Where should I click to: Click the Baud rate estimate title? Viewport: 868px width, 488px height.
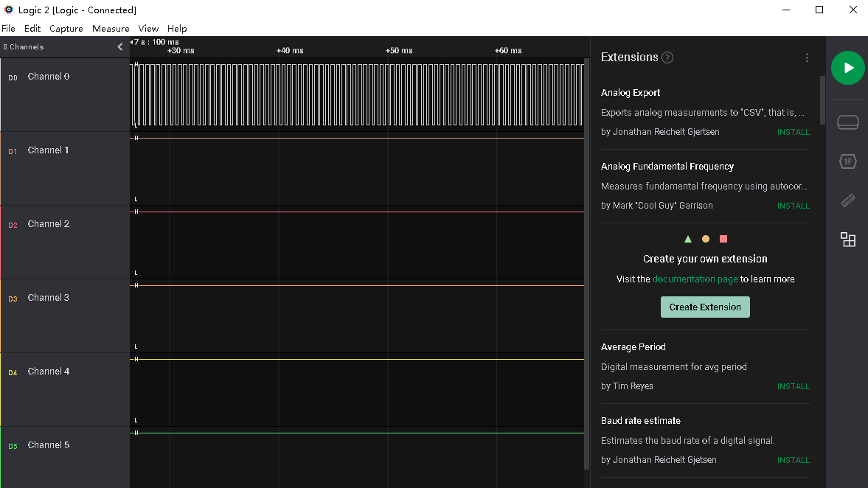click(x=640, y=420)
